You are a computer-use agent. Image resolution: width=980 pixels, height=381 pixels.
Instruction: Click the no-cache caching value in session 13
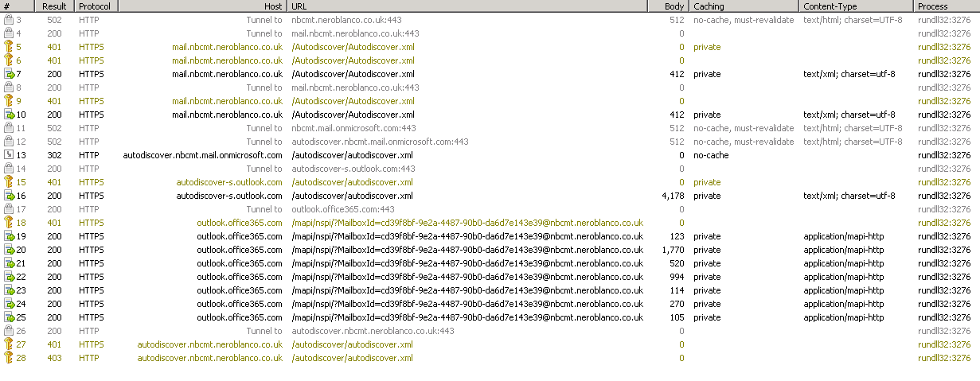(x=711, y=155)
